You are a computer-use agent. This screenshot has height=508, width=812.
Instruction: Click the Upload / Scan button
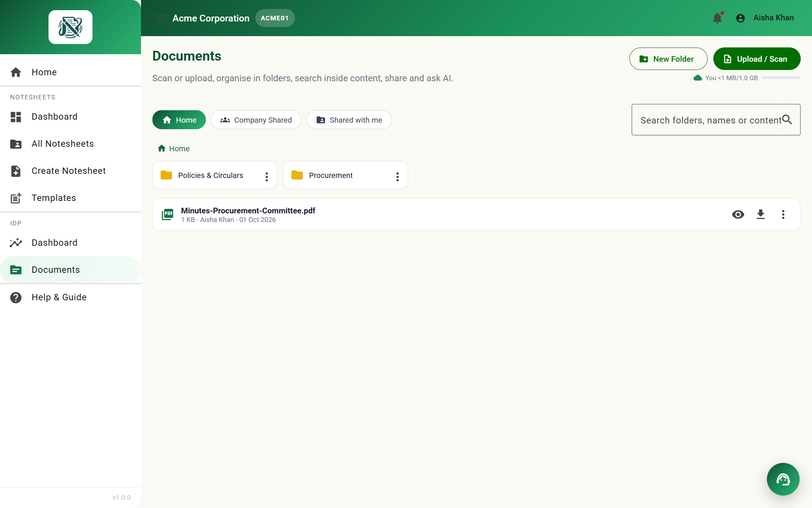coord(757,59)
